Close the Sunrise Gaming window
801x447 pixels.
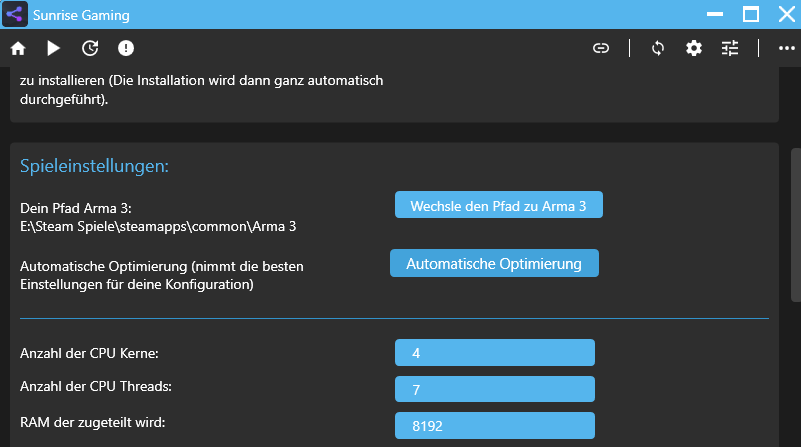pos(785,14)
